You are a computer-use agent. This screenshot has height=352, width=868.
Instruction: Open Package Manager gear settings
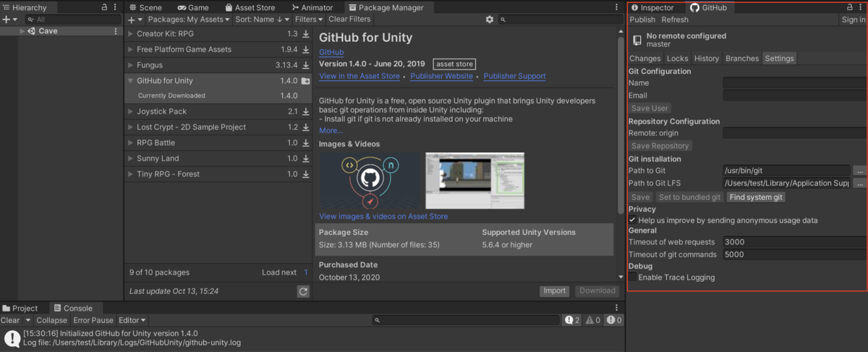click(490, 20)
